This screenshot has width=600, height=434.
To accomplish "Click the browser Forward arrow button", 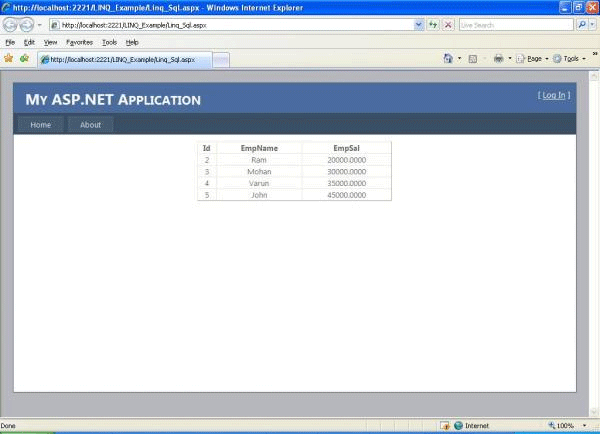I will click(26, 25).
